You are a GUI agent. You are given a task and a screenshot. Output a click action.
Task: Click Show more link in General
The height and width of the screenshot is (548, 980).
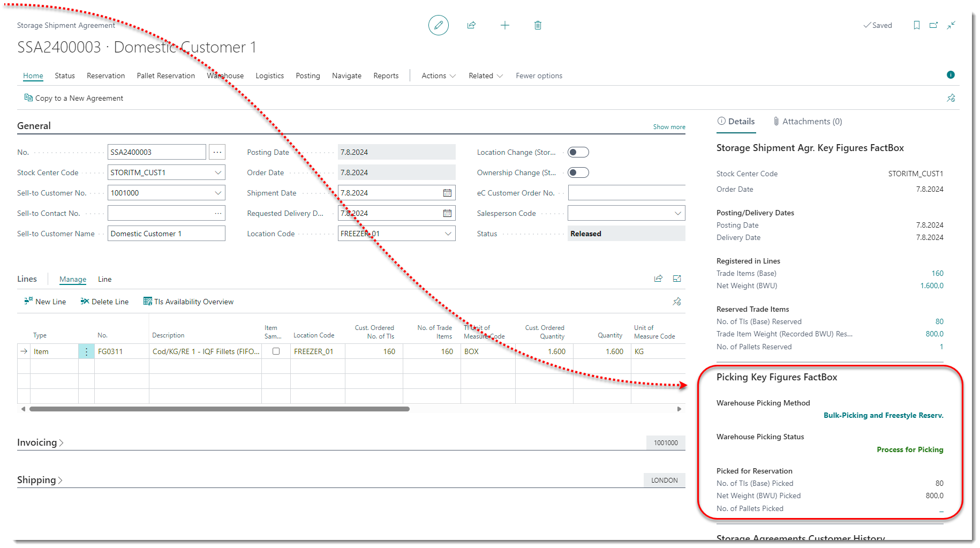[x=669, y=127]
